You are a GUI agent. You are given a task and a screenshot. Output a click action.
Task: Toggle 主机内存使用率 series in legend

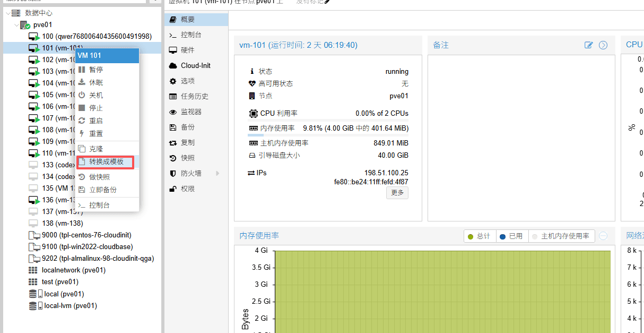pos(561,236)
